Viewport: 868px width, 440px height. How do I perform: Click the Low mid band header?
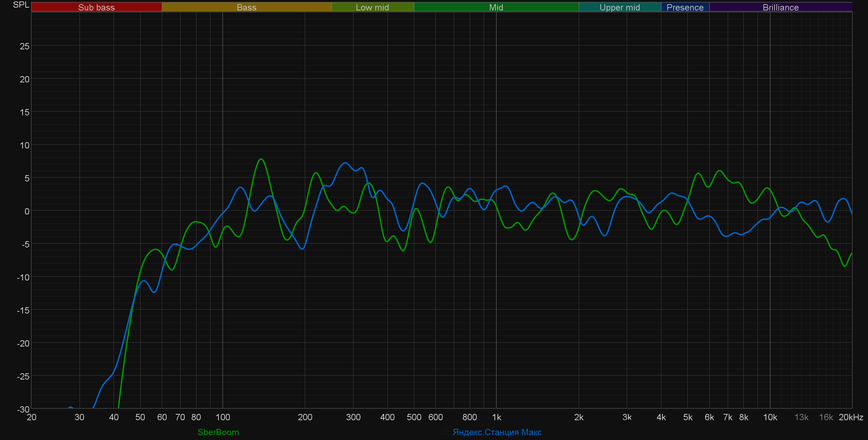point(372,7)
